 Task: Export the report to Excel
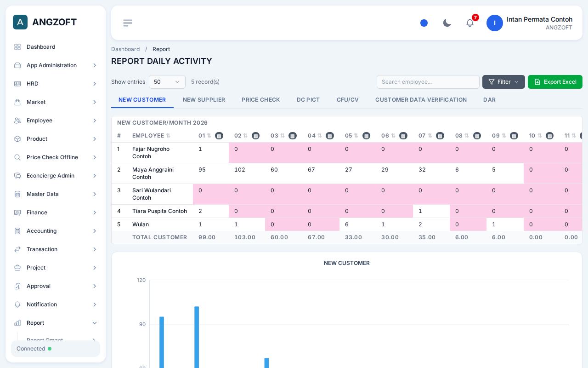(555, 82)
